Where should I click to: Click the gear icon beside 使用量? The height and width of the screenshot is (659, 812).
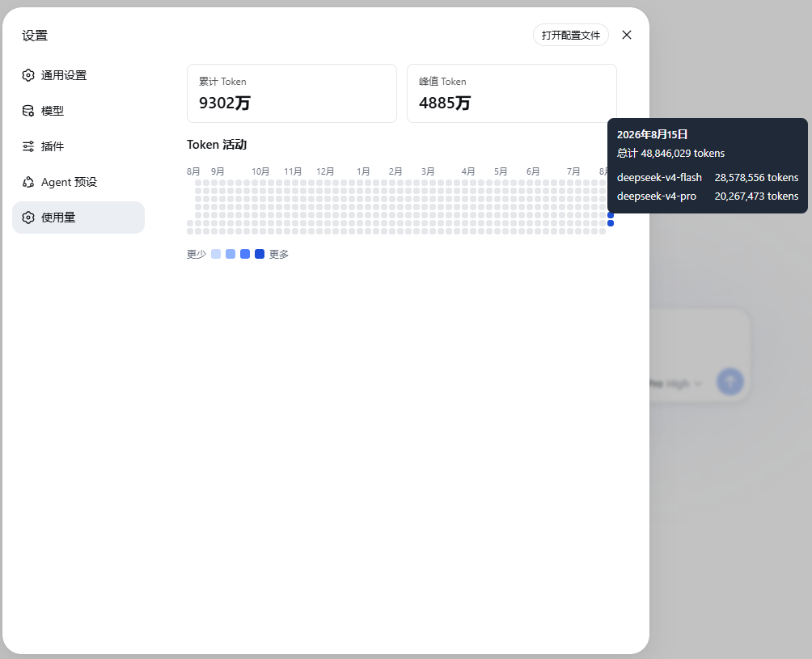(x=28, y=218)
